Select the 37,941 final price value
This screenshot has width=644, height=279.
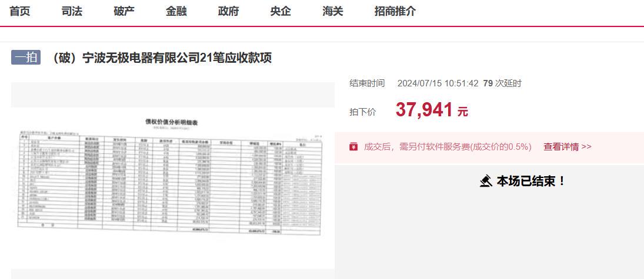click(x=424, y=110)
